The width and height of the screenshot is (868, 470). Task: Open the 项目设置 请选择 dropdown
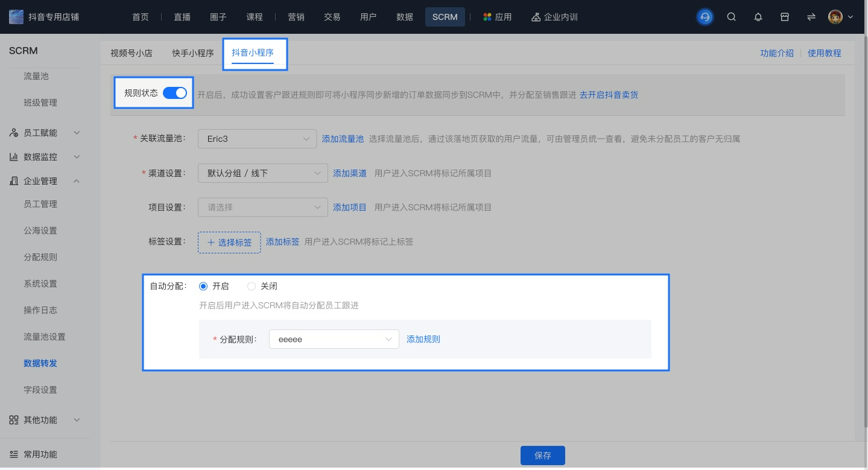[x=263, y=207]
